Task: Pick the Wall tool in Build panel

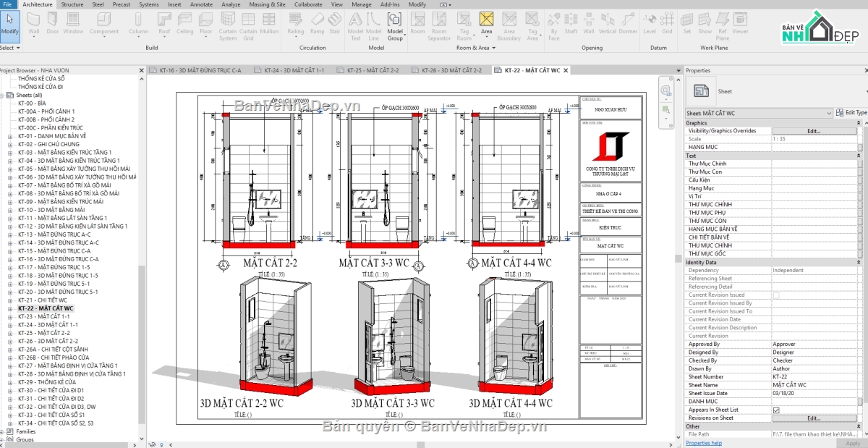Action: pos(33,25)
